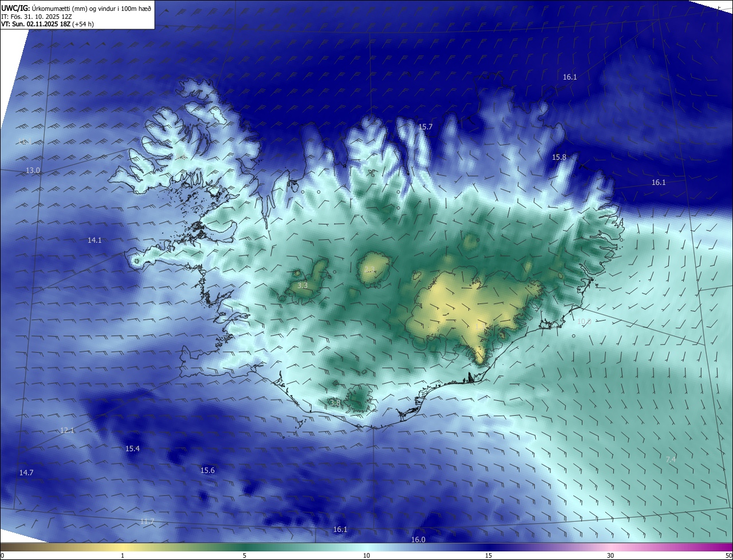Click the 3.3 label on Langjökull glacier
The image size is (733, 560).
tap(302, 285)
